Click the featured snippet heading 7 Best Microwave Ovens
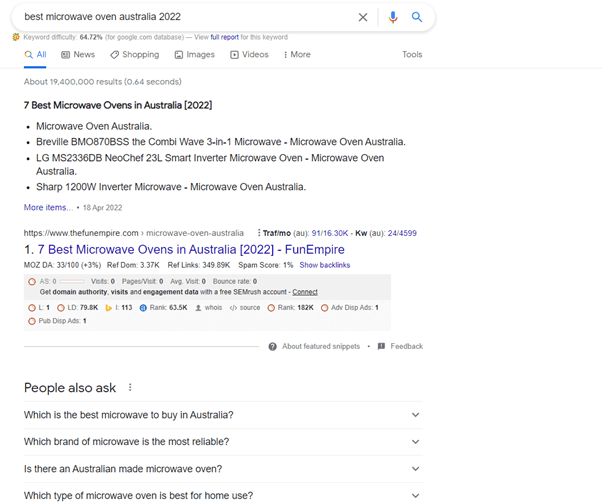This screenshot has width=602, height=504. pyautogui.click(x=118, y=105)
